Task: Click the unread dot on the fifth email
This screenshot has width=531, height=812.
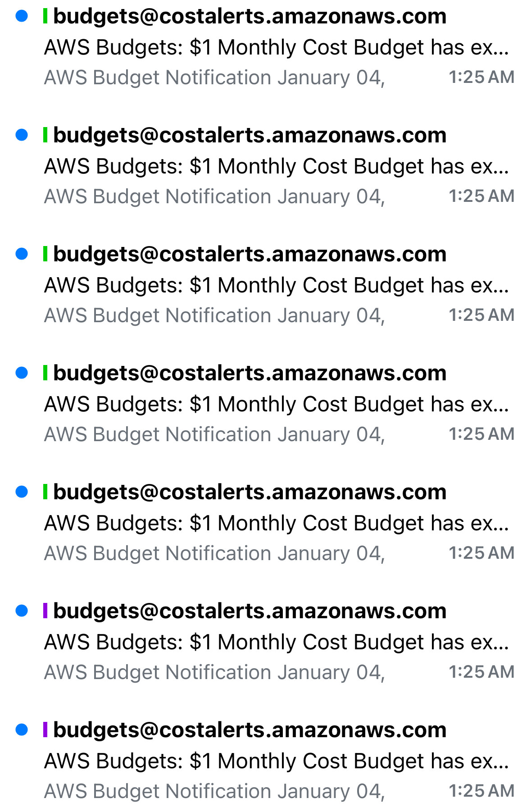Action: 22,492
